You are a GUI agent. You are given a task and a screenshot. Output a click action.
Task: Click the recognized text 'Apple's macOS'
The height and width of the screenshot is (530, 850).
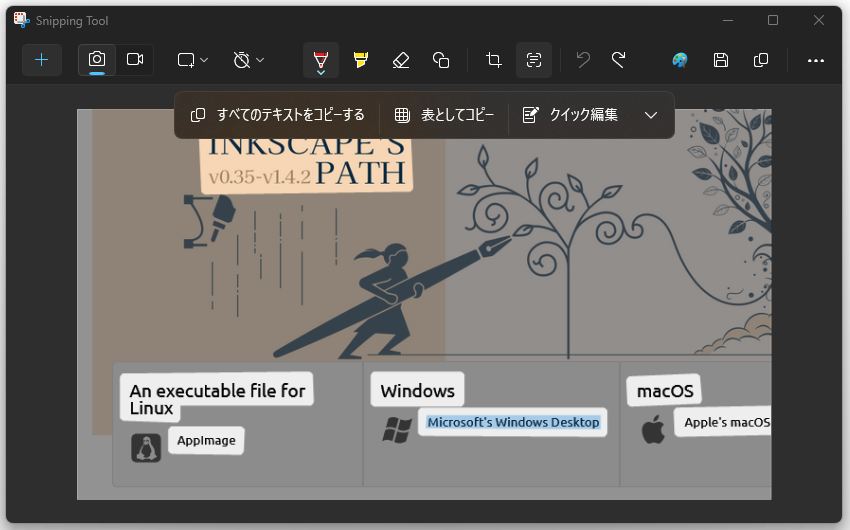(726, 422)
